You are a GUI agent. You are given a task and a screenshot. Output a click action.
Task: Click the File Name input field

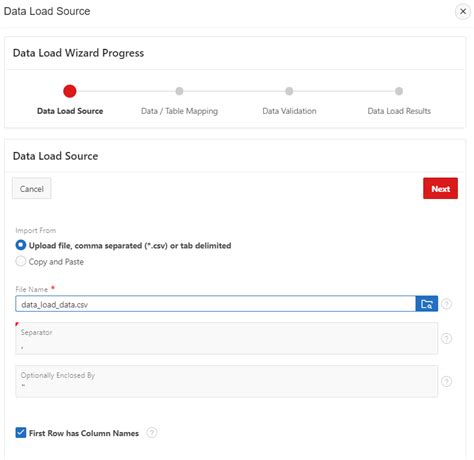click(215, 304)
